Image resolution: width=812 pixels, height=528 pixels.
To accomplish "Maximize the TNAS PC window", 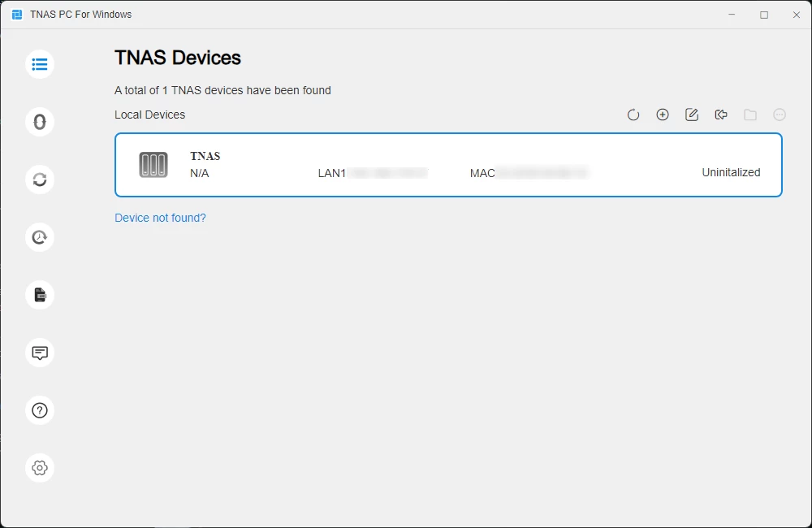I will (x=764, y=15).
